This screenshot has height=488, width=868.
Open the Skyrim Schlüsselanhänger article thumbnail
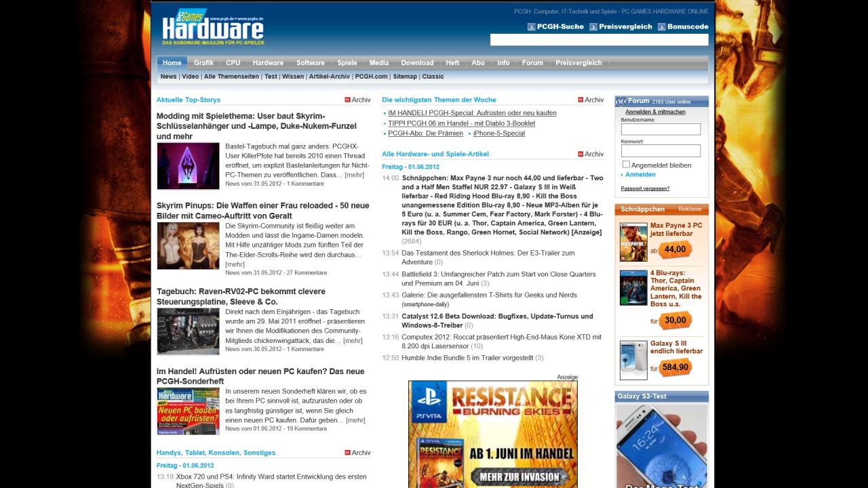coord(189,166)
